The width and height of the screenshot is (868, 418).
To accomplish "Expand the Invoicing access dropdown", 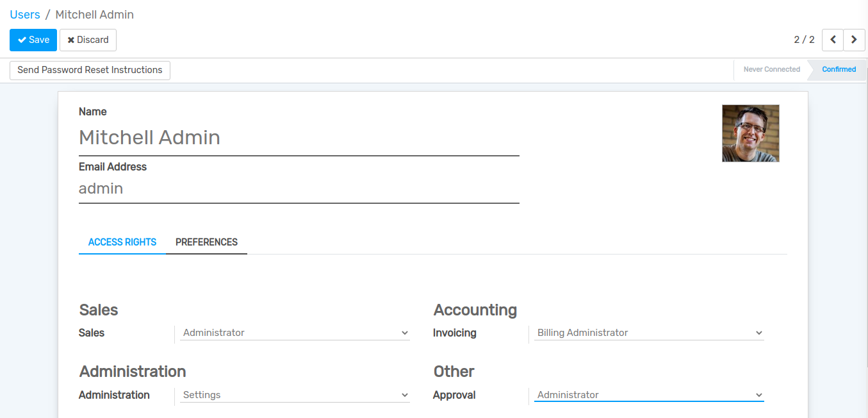I will click(x=648, y=333).
